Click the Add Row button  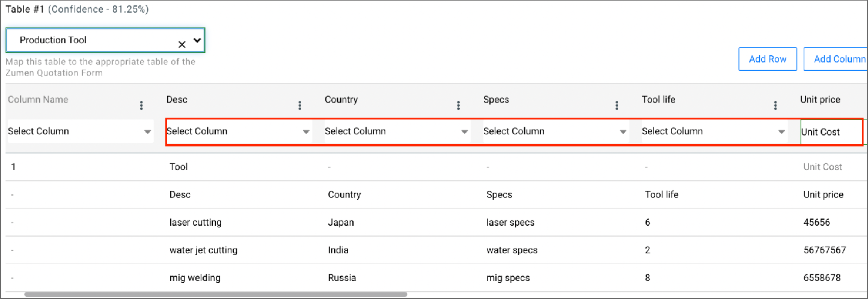(x=768, y=59)
